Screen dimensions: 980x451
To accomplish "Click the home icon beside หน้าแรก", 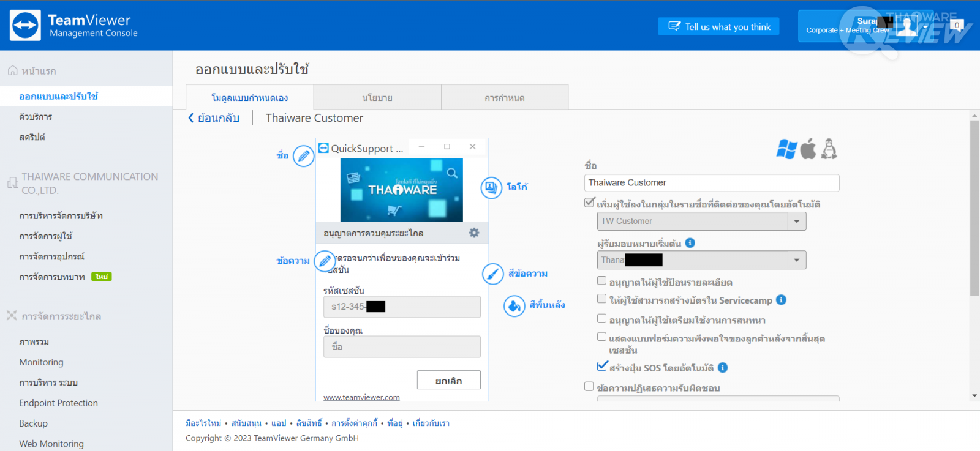I will (x=12, y=71).
